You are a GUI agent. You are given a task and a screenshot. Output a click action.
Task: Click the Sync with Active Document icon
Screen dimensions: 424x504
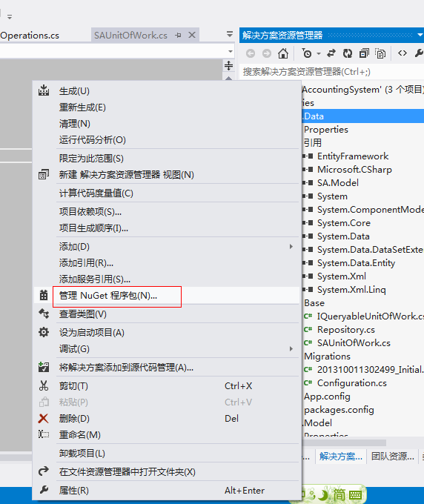coord(331,53)
